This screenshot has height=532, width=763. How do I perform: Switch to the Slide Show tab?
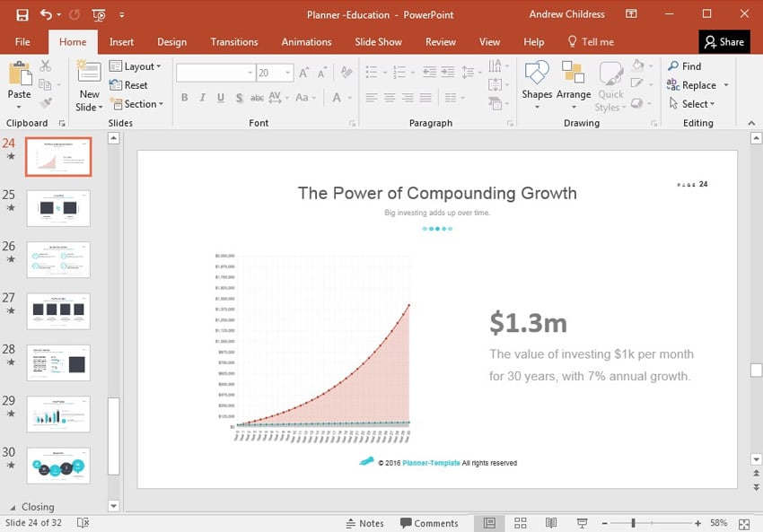point(378,42)
